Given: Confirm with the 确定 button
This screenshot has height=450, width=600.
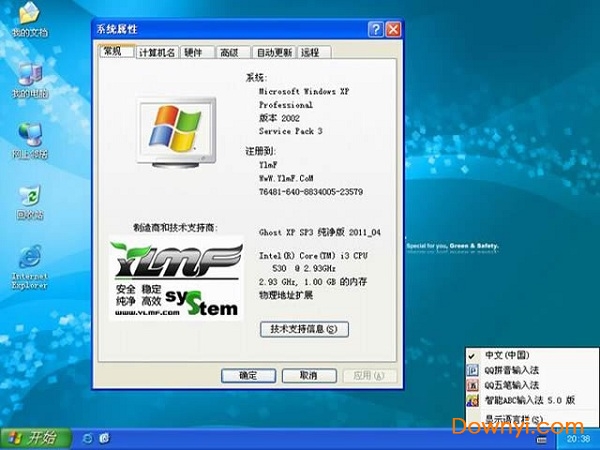Looking at the screenshot, I should pyautogui.click(x=248, y=376).
